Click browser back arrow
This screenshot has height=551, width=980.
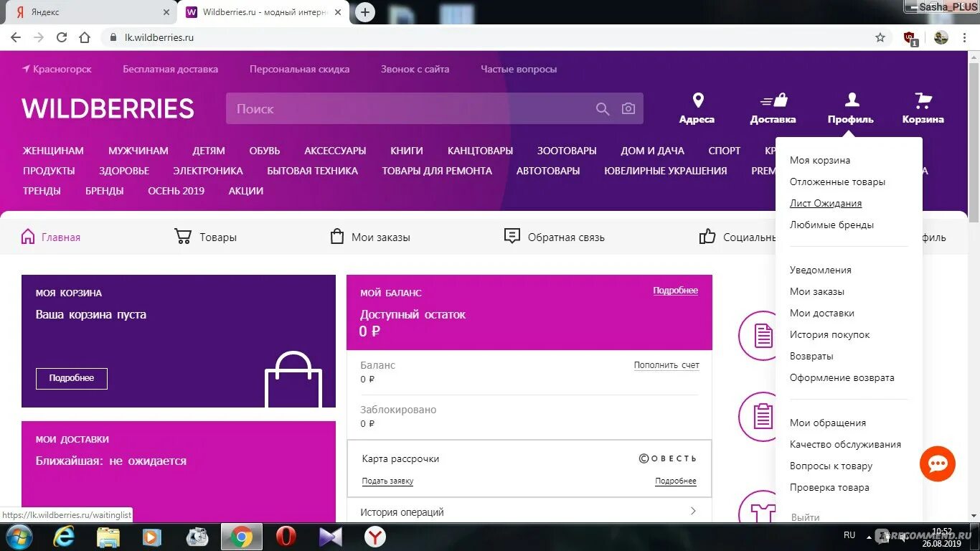click(15, 37)
